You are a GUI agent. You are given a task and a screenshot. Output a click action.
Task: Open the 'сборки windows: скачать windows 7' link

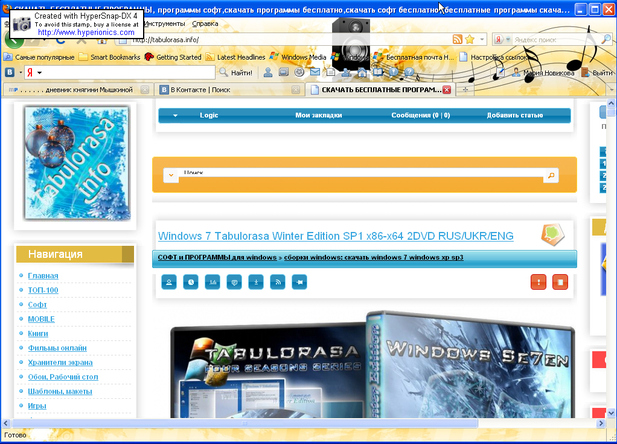(x=373, y=257)
